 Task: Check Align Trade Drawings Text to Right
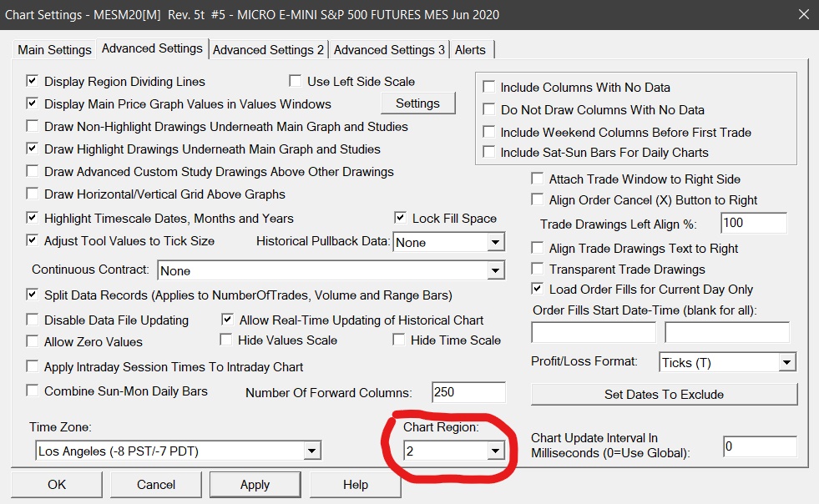click(537, 248)
